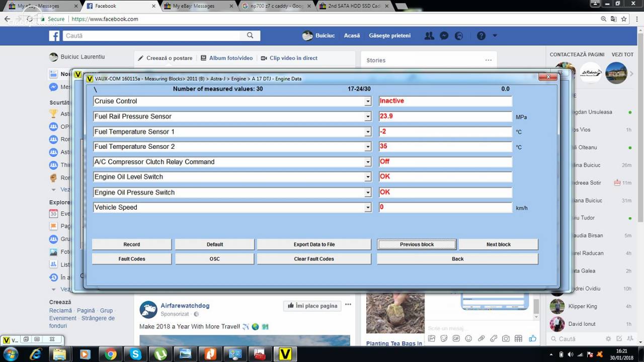Open the Vehicle Speed dropdown
644x362 pixels.
tap(368, 208)
